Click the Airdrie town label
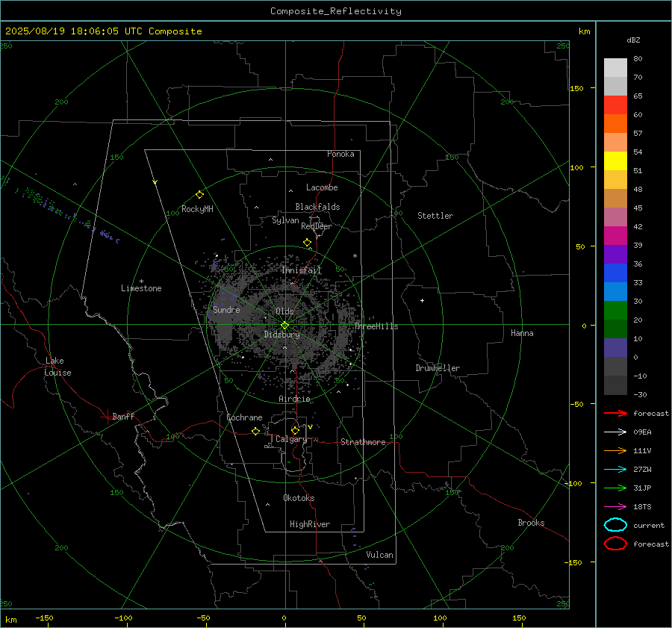Viewport: 672px width, 628px height. click(294, 399)
